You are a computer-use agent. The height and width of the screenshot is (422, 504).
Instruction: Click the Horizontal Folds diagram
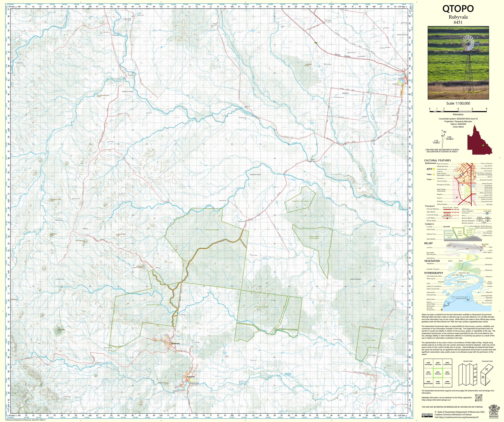click(487, 375)
